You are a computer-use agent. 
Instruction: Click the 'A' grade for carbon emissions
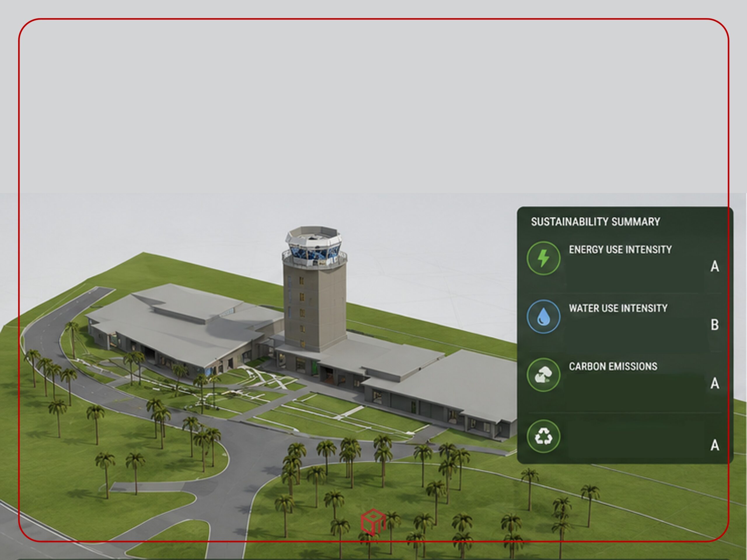[715, 384]
